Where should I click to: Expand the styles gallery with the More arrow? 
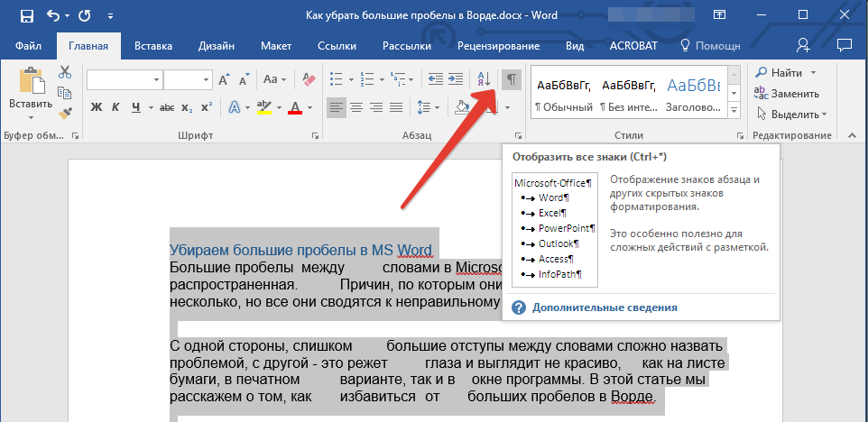pyautogui.click(x=734, y=111)
